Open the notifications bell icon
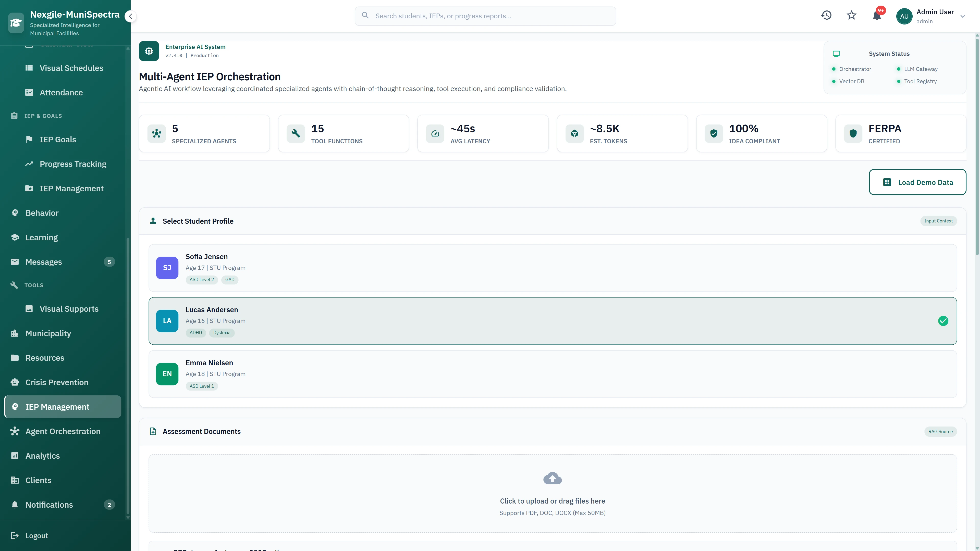The image size is (980, 551). click(x=877, y=16)
